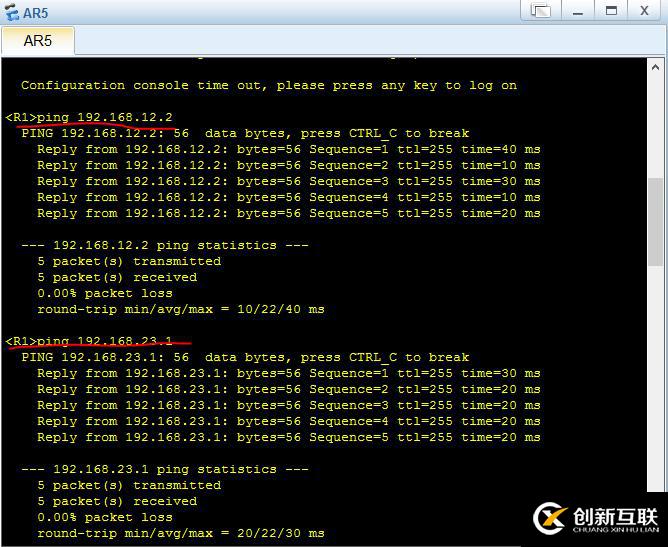668x547 pixels.
Task: Click the 192.168.12.2 Sequence=1 time=40 reply
Action: pyautogui.click(x=289, y=150)
